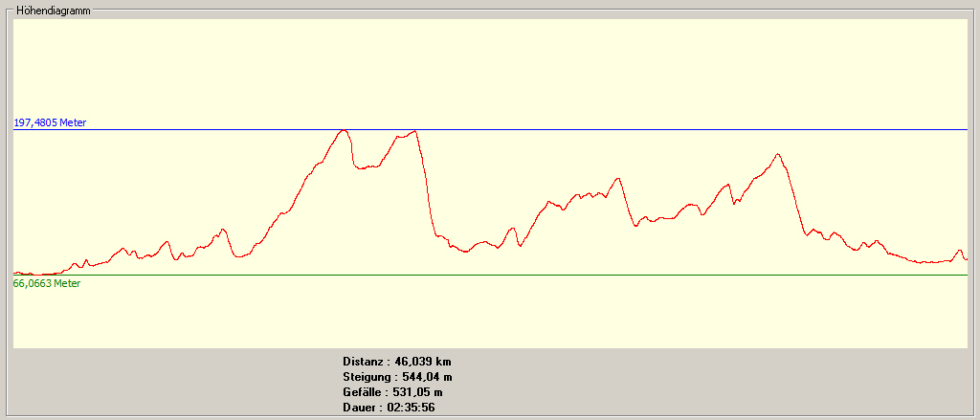Click the end of the red elevation curve
Image resolution: width=980 pixels, height=420 pixels.
(x=967, y=258)
